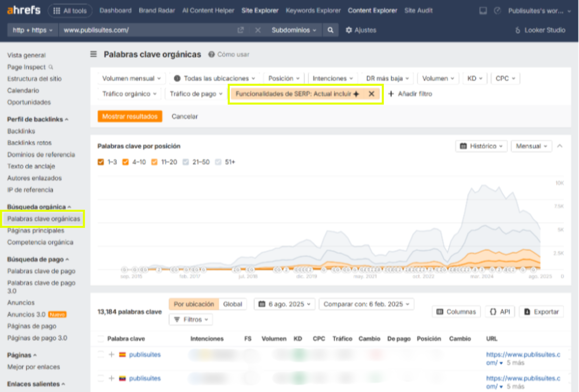The image size is (579, 392).
Task: Click Mostrar resultados button
Action: pos(130,117)
